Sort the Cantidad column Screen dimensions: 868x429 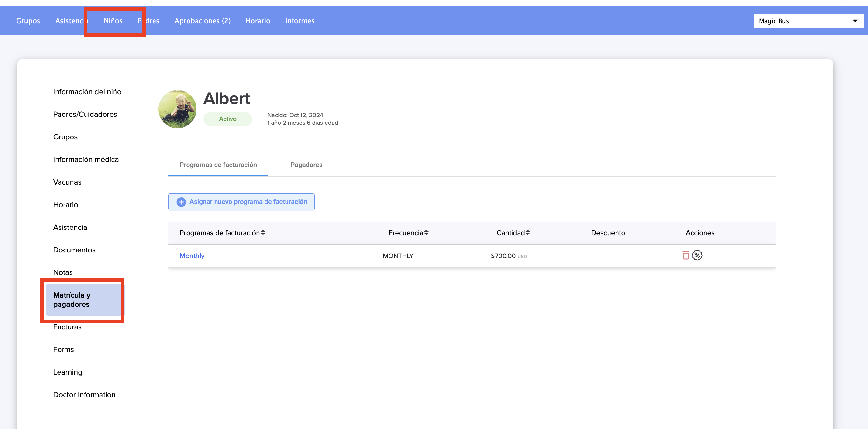click(x=528, y=233)
